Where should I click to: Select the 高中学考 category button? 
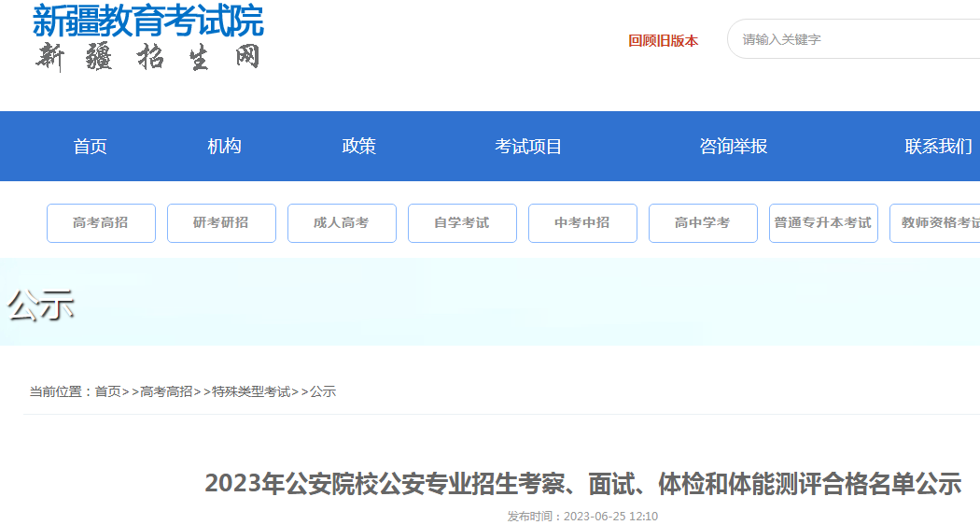click(x=703, y=222)
